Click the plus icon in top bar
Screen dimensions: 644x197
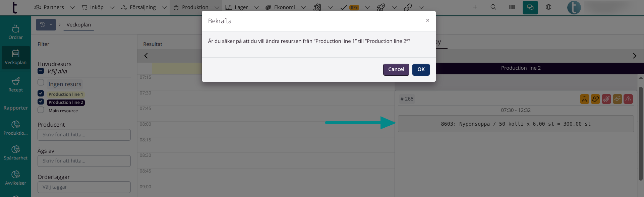[475, 7]
